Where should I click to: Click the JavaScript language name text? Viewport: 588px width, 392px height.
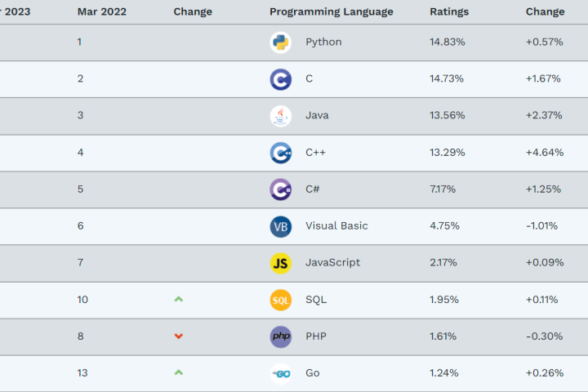click(332, 262)
